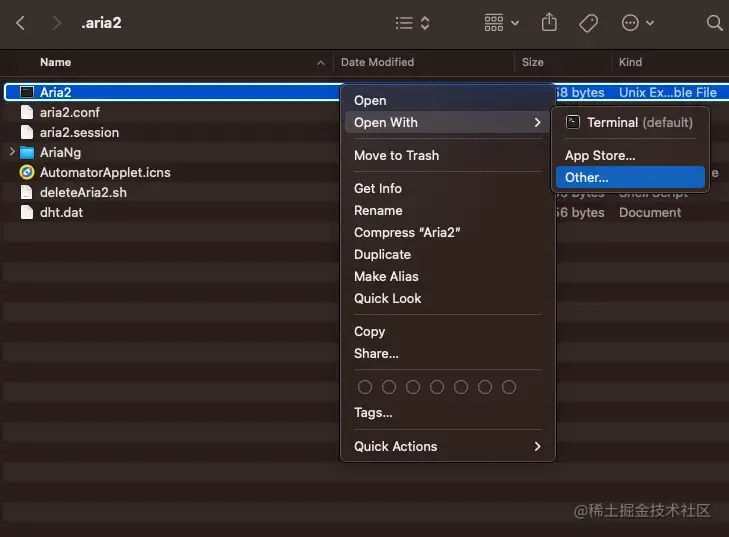Pick the fifth tag color circle
Viewport: 729px width, 537px height.
coord(461,387)
